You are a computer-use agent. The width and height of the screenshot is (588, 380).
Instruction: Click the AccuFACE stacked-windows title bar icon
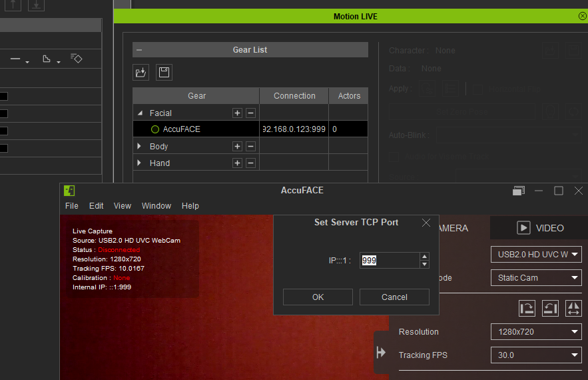[x=519, y=191]
